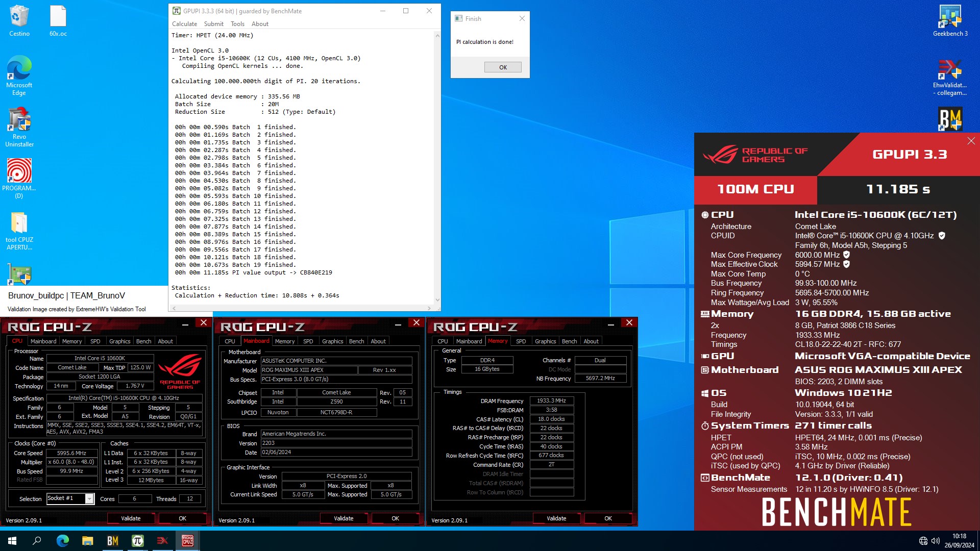Select Memory tab in first CPU-Z window

[x=72, y=341]
